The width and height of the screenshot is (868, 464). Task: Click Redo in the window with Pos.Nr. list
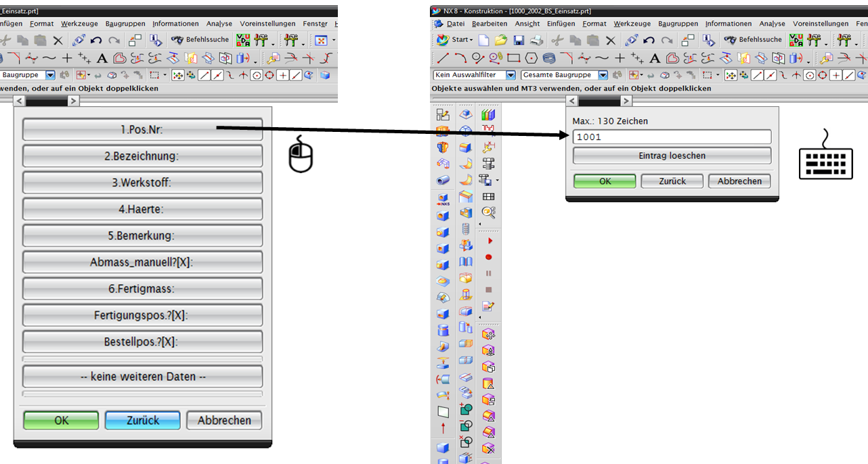(x=114, y=40)
